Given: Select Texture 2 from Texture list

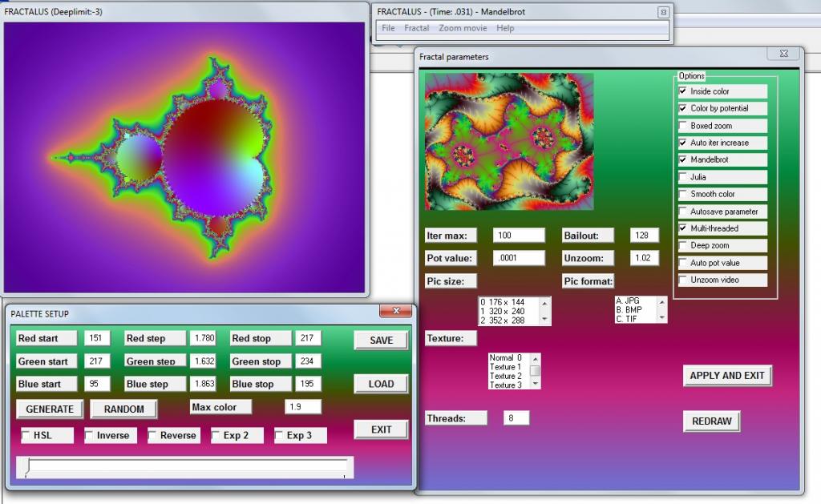Looking at the screenshot, I should 506,376.
